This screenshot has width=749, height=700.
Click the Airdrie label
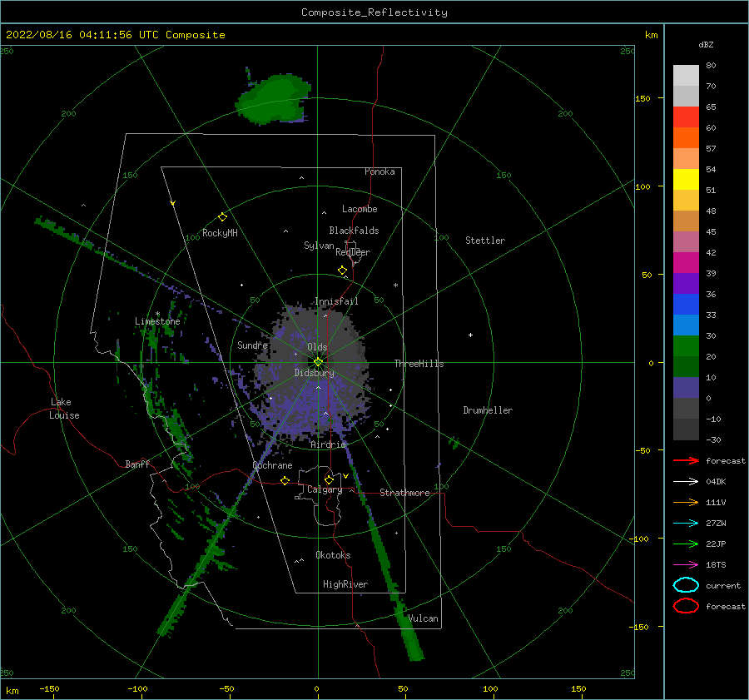(328, 444)
